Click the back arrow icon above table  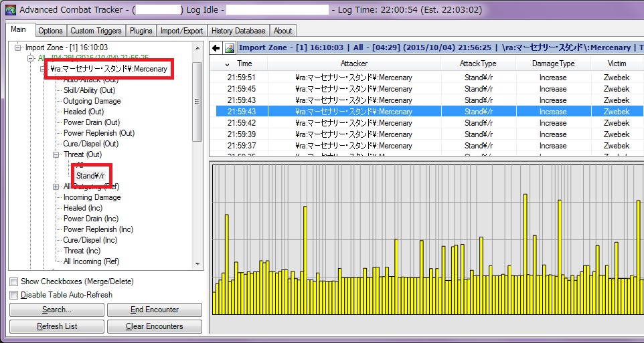click(216, 48)
